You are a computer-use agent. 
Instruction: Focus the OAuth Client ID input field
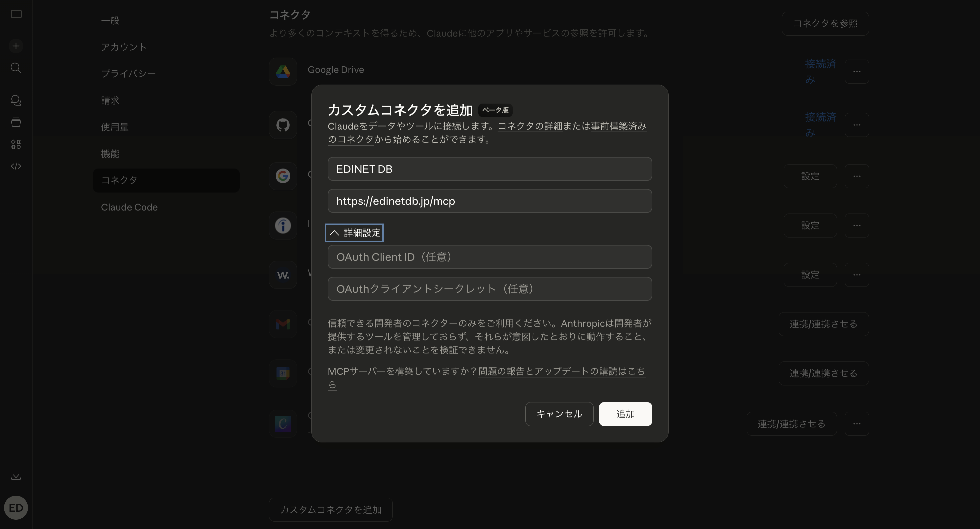pos(490,257)
